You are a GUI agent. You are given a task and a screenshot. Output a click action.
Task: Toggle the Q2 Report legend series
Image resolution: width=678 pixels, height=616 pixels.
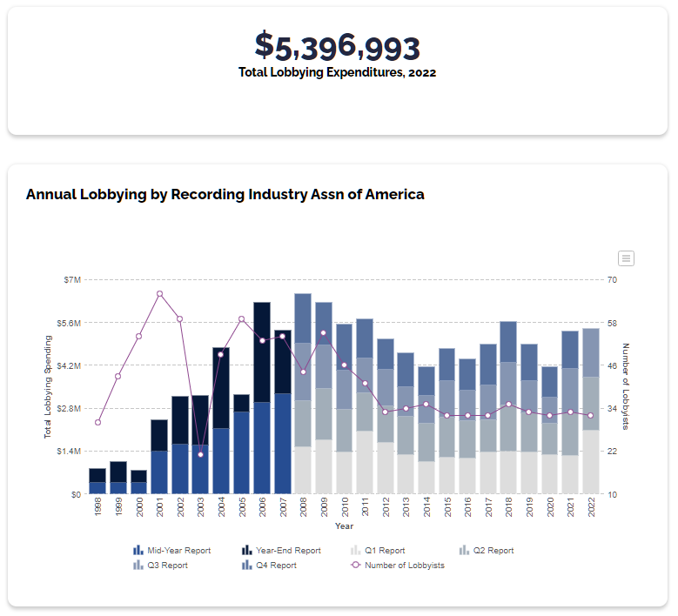[x=487, y=550]
